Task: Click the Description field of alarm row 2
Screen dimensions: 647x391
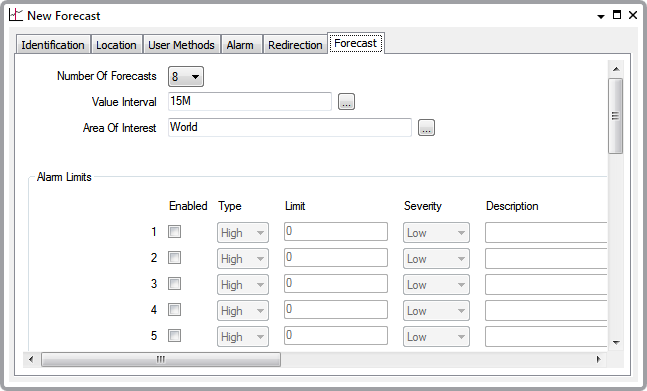Action: click(546, 259)
